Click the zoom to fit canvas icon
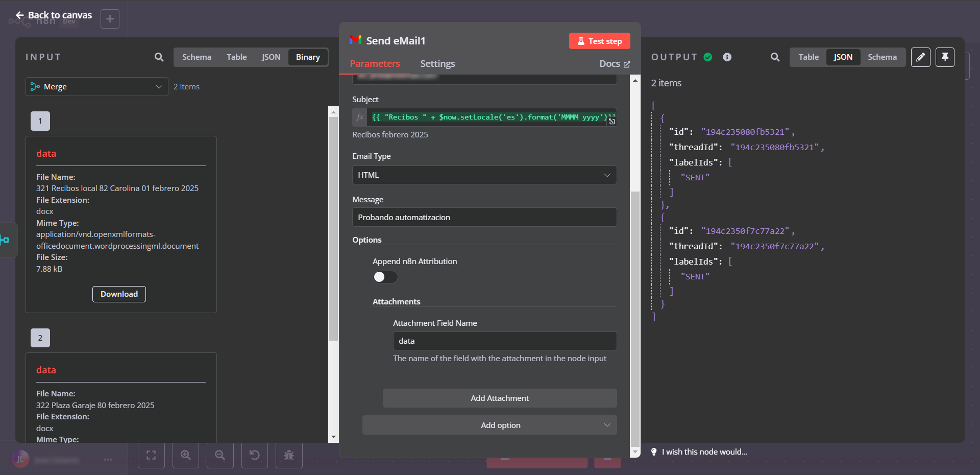Screen dimensions: 980x475 coord(151,455)
